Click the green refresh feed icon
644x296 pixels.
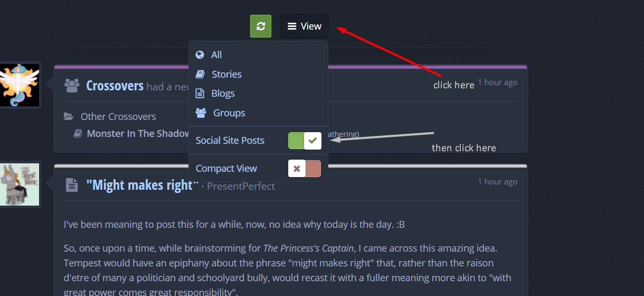coord(261,26)
